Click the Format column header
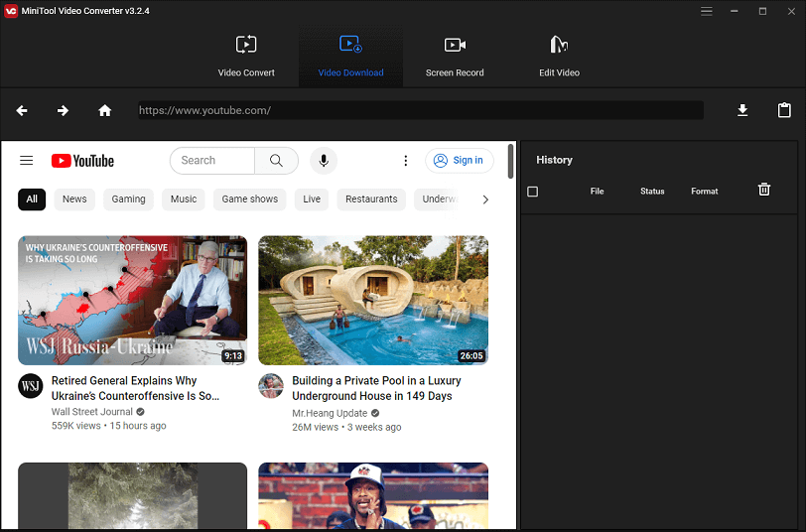The height and width of the screenshot is (532, 806). 704,192
